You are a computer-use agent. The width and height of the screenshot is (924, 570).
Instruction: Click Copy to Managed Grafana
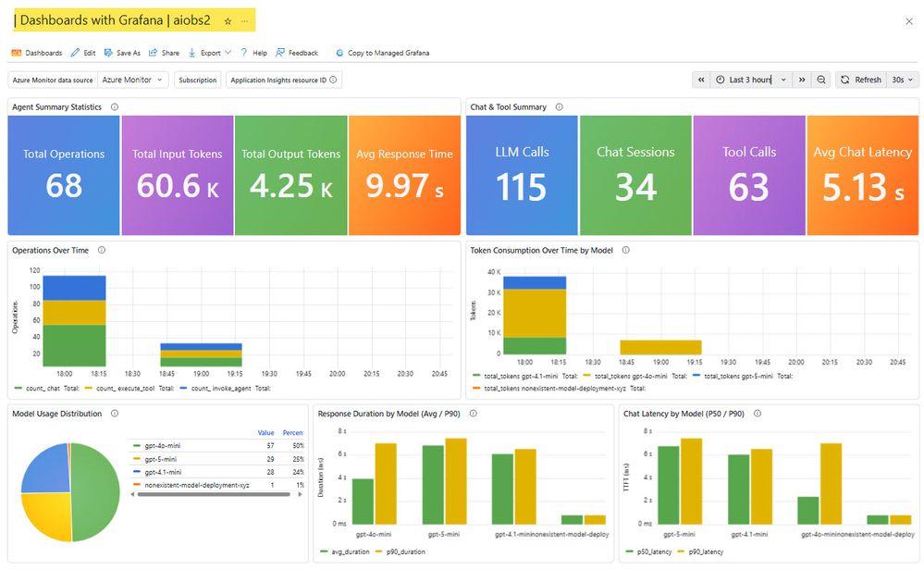pos(382,53)
